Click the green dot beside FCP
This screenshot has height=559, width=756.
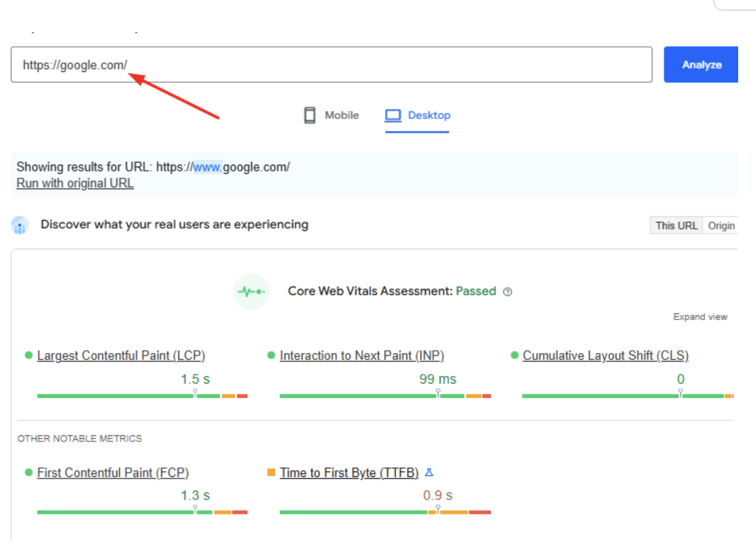[29, 472]
